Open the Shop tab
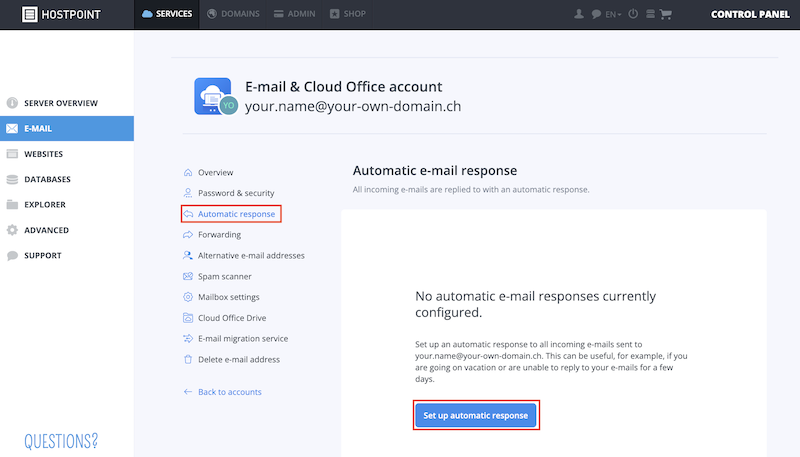The width and height of the screenshot is (800, 457). tap(347, 14)
